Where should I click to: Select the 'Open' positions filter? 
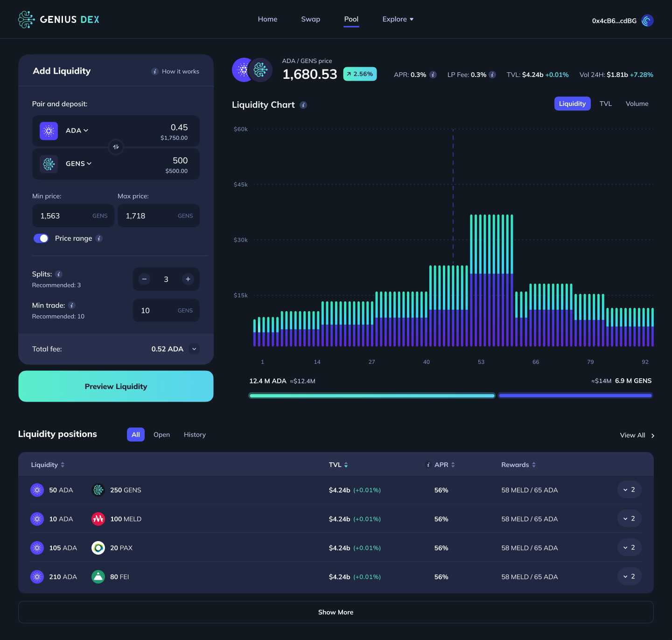161,434
